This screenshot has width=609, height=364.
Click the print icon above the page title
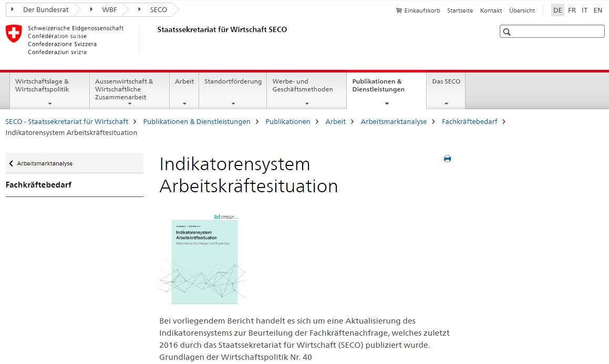[x=447, y=158]
